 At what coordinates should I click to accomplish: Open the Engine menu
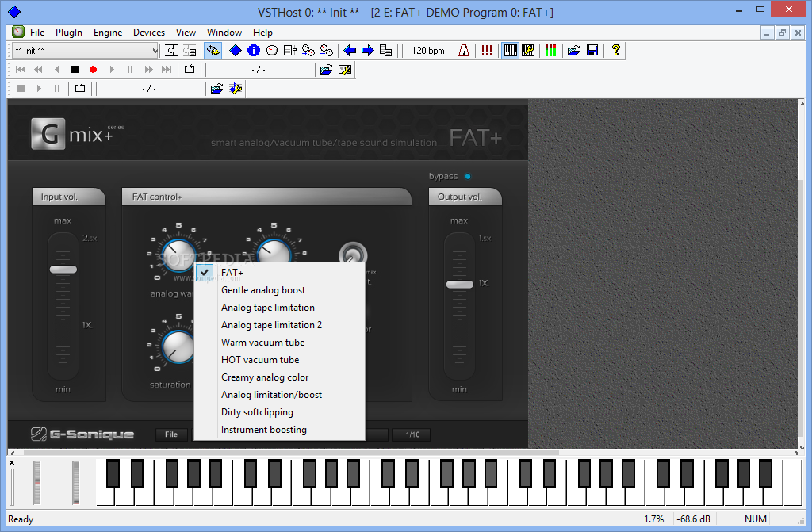(x=108, y=33)
